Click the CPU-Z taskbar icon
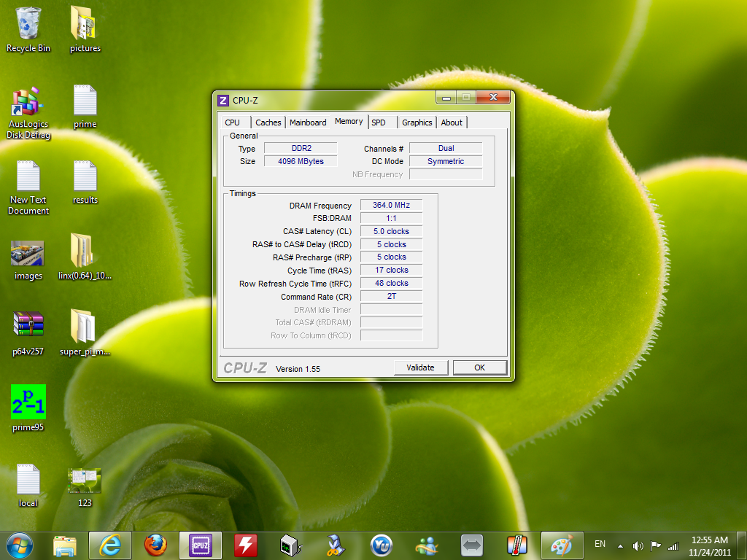747x560 pixels. pos(200,545)
